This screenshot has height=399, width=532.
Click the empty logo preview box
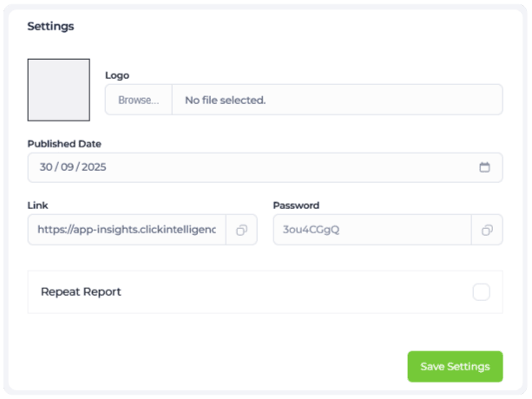click(58, 89)
